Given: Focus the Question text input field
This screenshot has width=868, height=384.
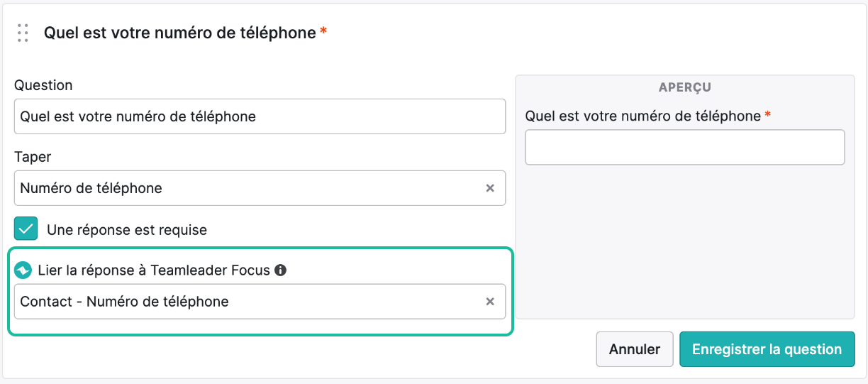Looking at the screenshot, I should pyautogui.click(x=260, y=116).
